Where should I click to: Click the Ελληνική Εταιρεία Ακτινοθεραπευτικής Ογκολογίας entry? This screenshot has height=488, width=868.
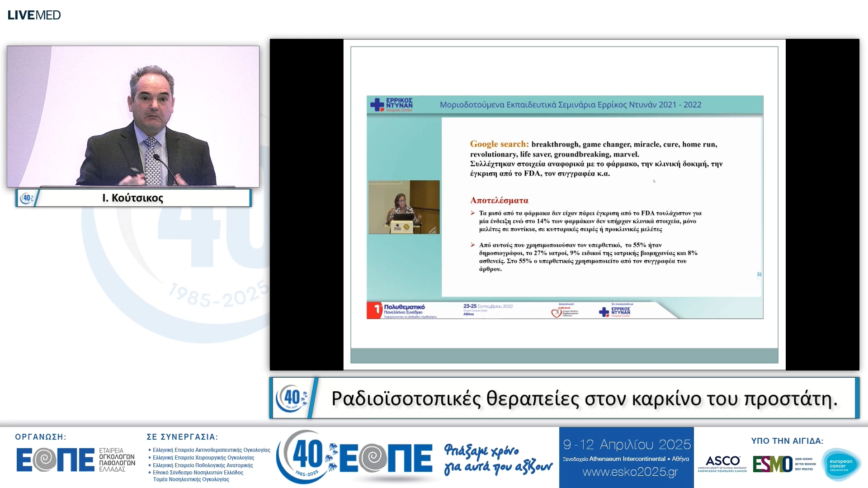click(211, 450)
